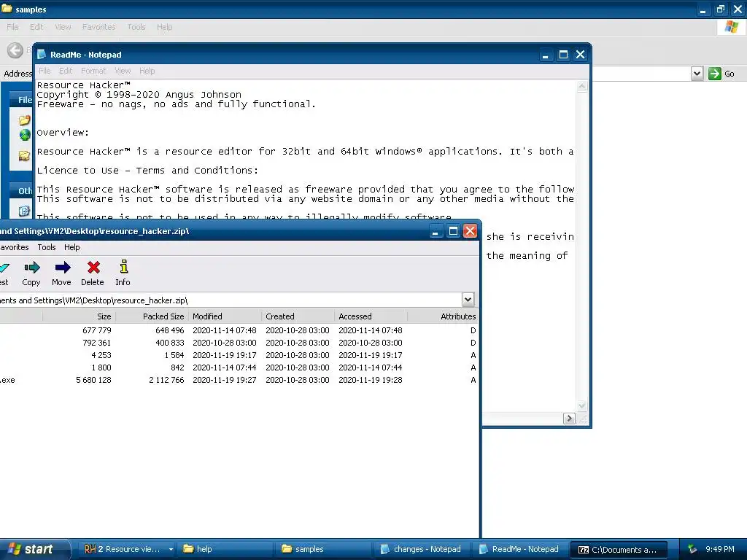Viewport: 747px width, 560px height.
Task: Click the 7-Zip C:\Documents taskbar button
Action: tap(617, 549)
